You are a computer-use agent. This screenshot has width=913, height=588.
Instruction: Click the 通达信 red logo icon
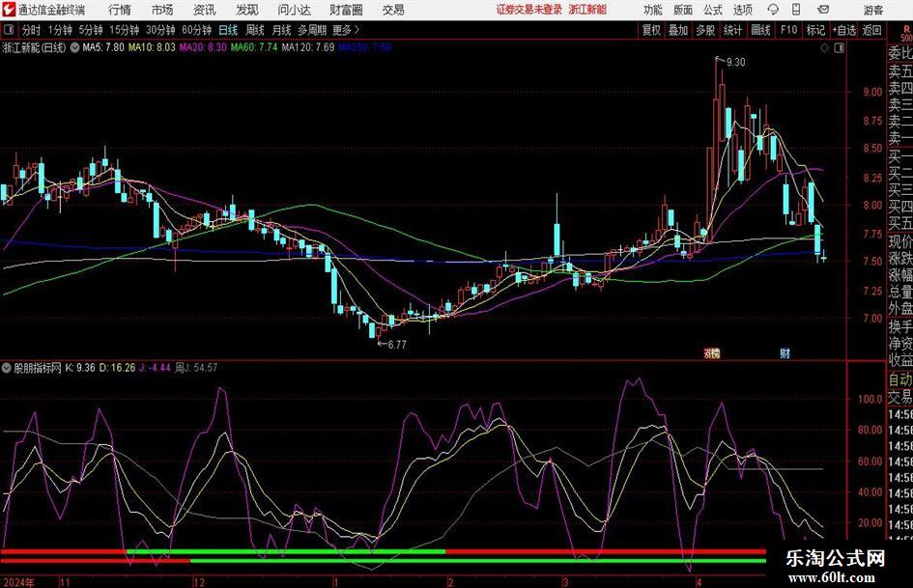point(9,10)
